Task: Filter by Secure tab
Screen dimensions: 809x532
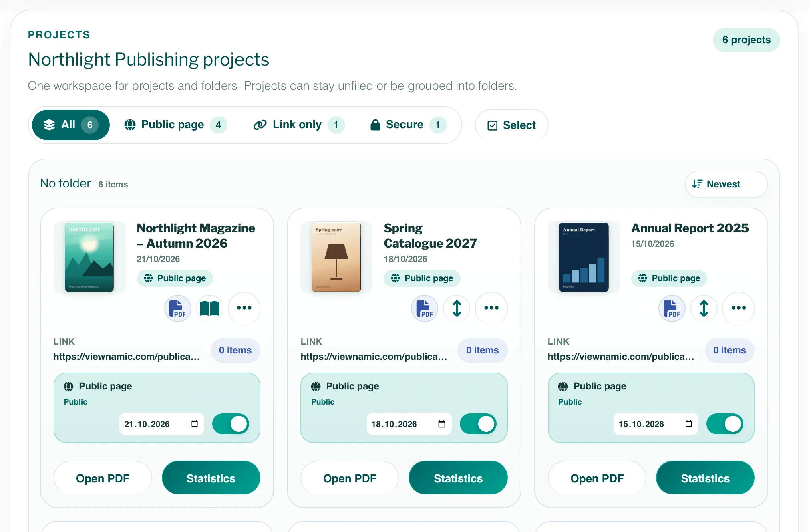Action: pyautogui.click(x=408, y=125)
